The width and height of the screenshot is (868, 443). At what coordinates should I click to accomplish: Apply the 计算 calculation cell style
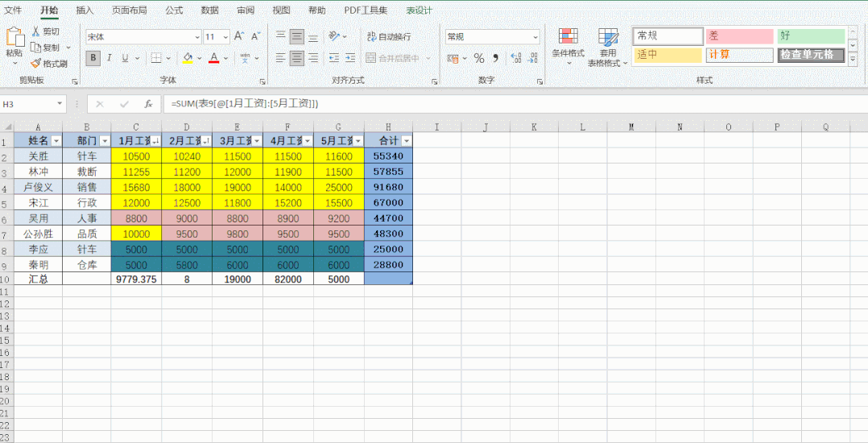739,55
